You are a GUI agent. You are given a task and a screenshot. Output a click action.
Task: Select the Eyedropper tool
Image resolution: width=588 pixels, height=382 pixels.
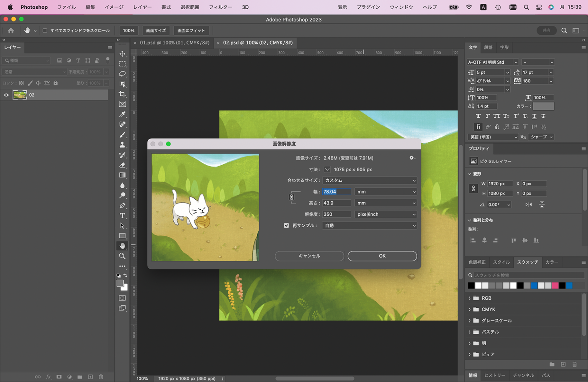pyautogui.click(x=122, y=114)
